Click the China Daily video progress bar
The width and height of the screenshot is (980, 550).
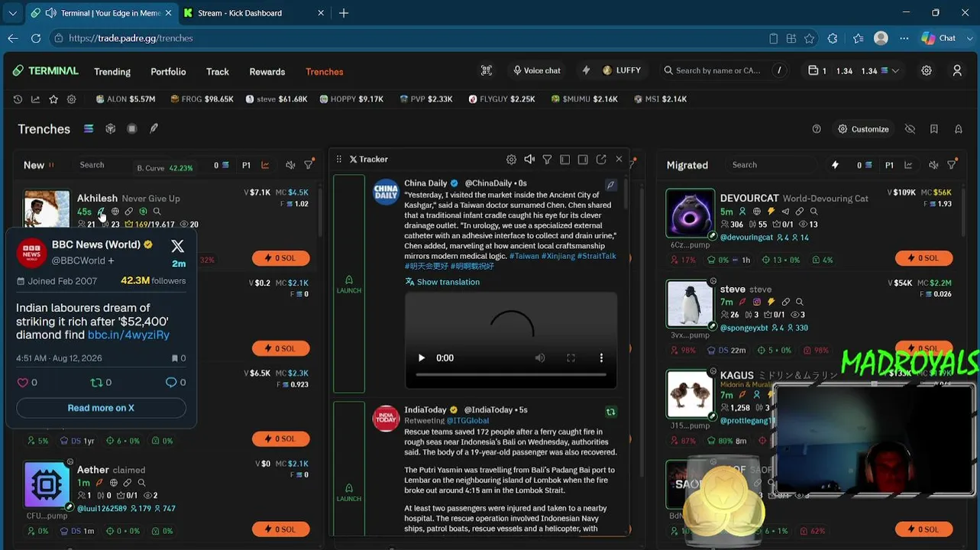(x=510, y=374)
